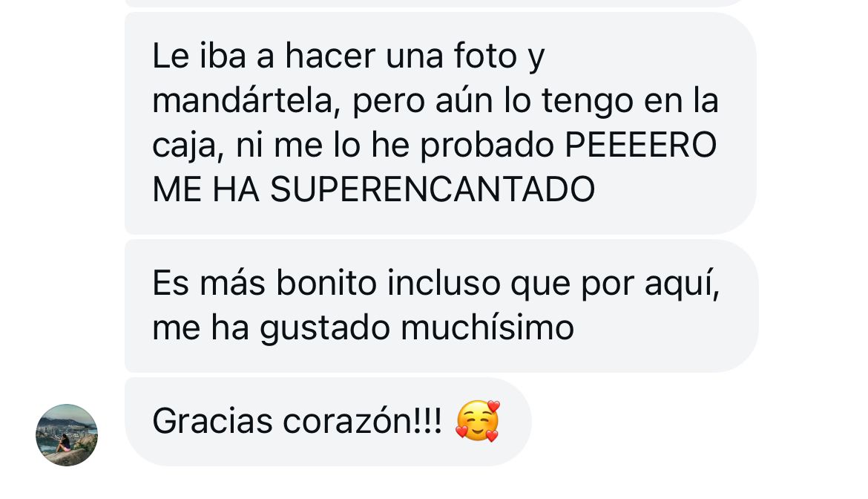868x499 pixels.
Task: Click the word 'foto' in first message
Action: pyautogui.click(x=485, y=56)
